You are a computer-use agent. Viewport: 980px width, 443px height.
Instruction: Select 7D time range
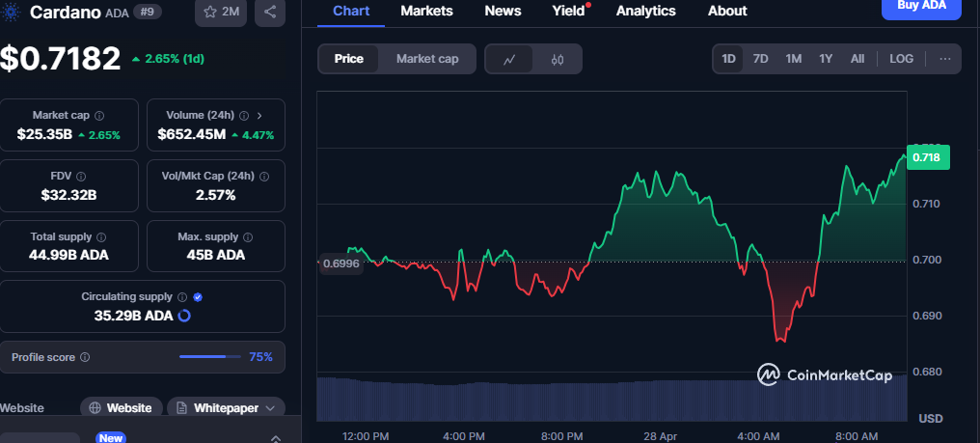761,59
